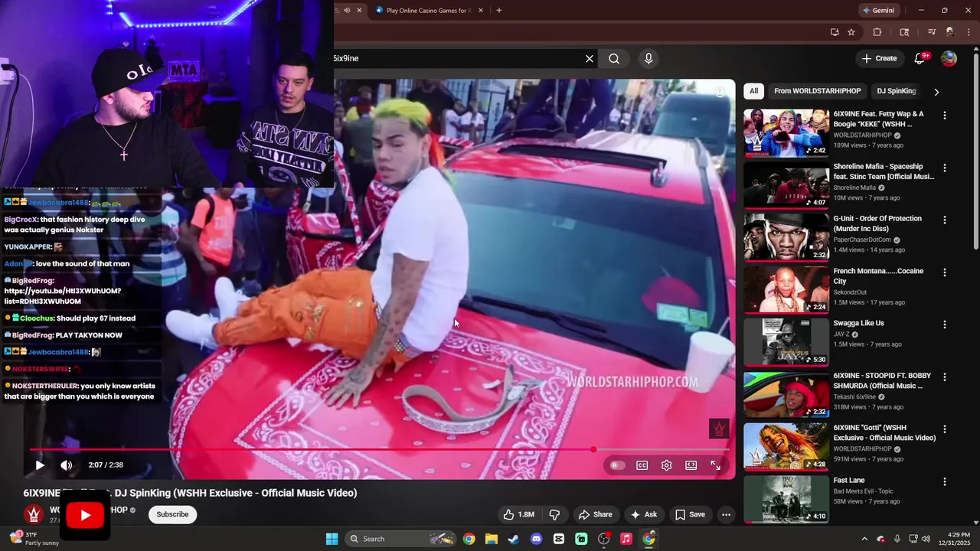Share the video

pos(595,514)
